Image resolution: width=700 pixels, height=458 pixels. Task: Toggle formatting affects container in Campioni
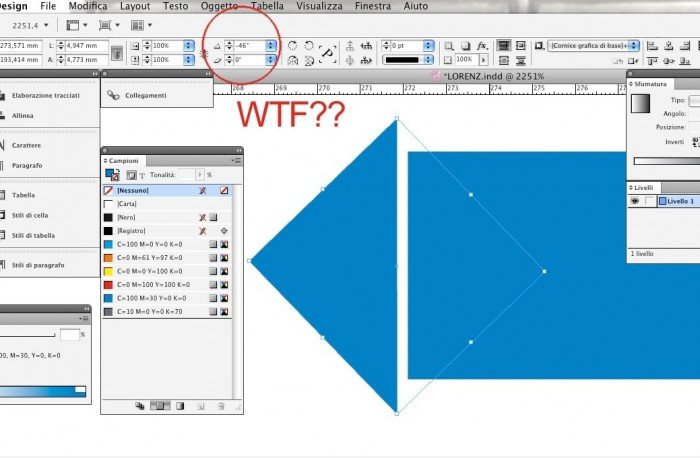click(x=131, y=175)
